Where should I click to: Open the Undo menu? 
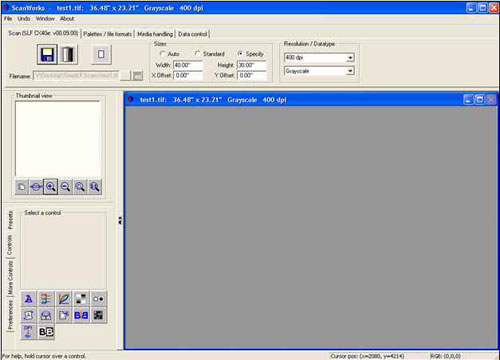[x=24, y=19]
